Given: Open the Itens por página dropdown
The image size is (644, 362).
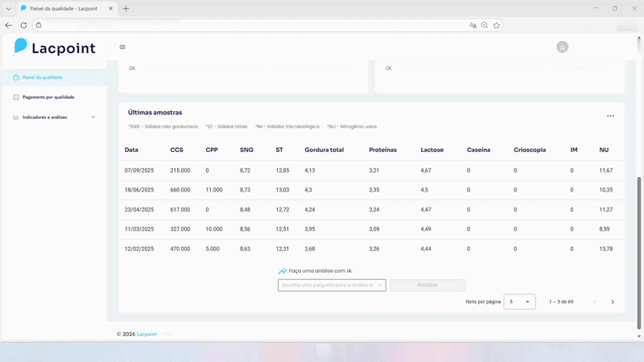Looking at the screenshot, I should coord(519,302).
